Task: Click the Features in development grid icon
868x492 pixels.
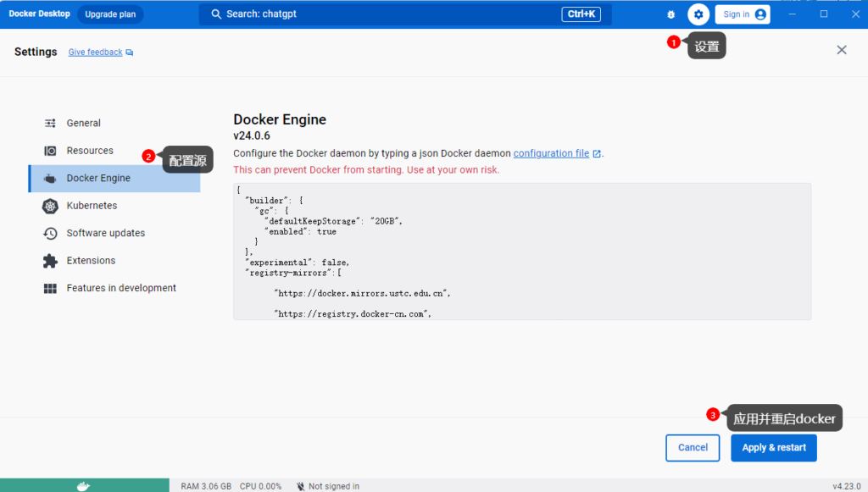Action: [x=50, y=289]
